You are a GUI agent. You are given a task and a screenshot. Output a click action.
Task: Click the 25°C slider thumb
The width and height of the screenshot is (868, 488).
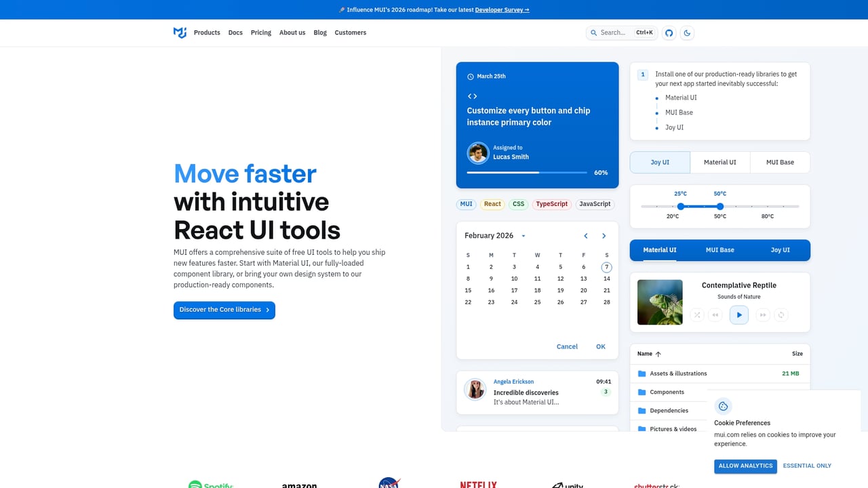tap(680, 207)
